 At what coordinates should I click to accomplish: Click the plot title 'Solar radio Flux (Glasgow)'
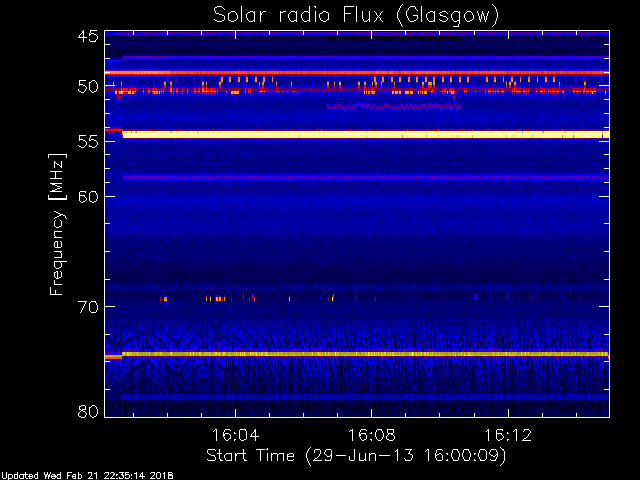(x=355, y=14)
